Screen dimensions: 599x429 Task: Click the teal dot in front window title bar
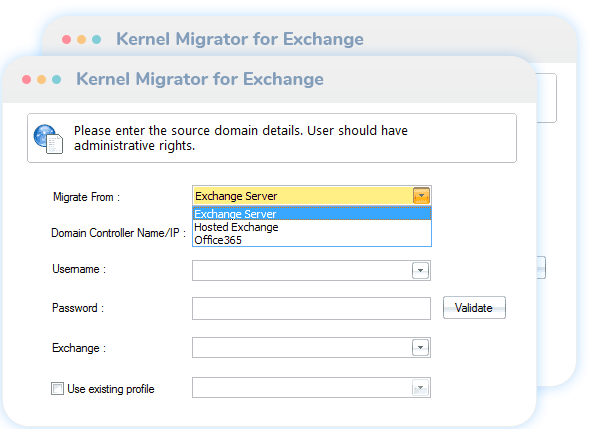(x=57, y=79)
